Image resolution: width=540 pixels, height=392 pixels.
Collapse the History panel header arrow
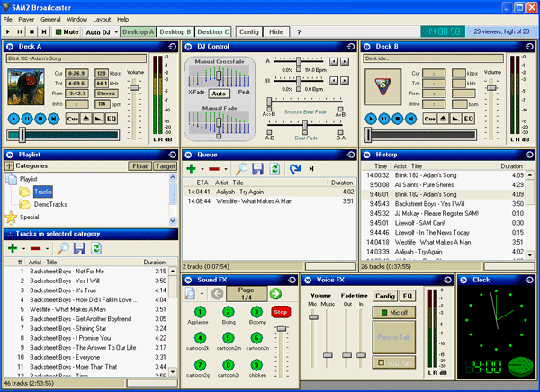click(367, 155)
